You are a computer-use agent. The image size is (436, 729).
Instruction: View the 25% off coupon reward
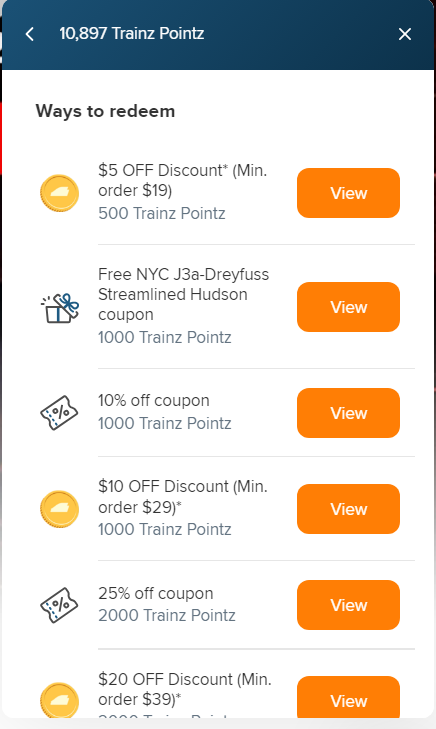pos(349,605)
